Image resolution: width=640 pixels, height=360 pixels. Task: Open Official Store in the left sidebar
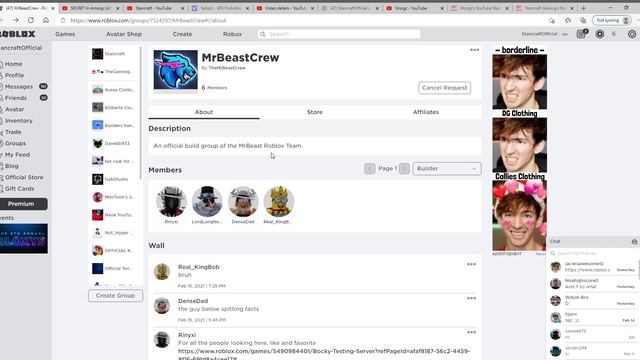(24, 178)
